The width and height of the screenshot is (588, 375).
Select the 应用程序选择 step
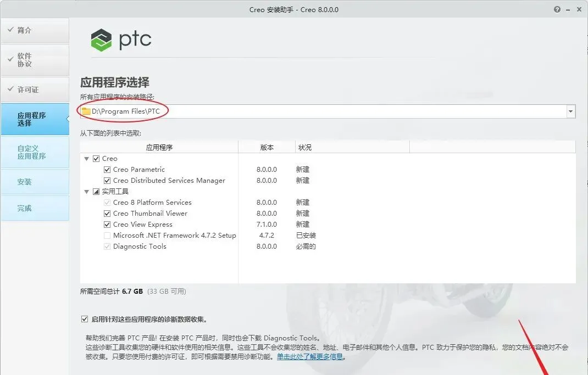[35, 119]
